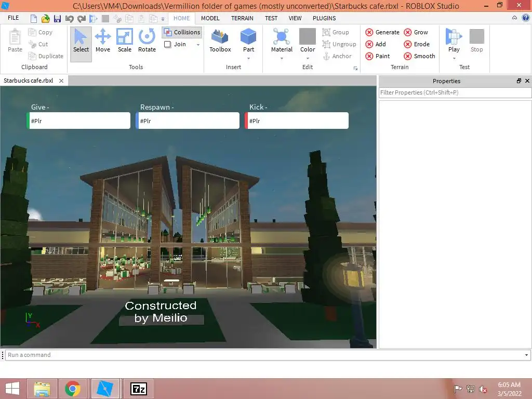Viewport: 532px width, 399px height.
Task: Undock the Properties panel
Action: (x=519, y=81)
